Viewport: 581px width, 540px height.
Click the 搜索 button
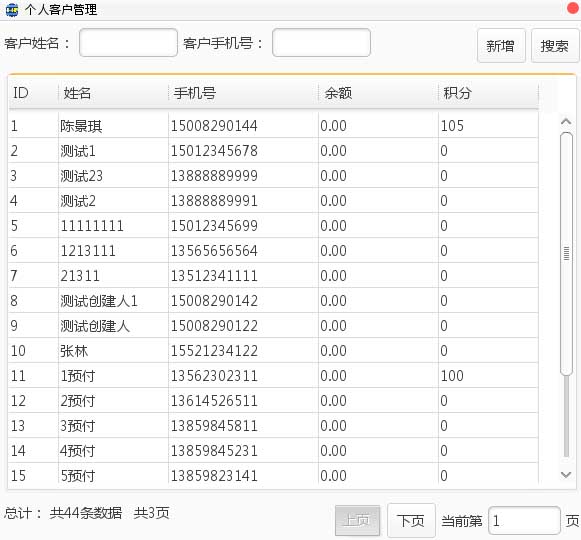[x=555, y=46]
